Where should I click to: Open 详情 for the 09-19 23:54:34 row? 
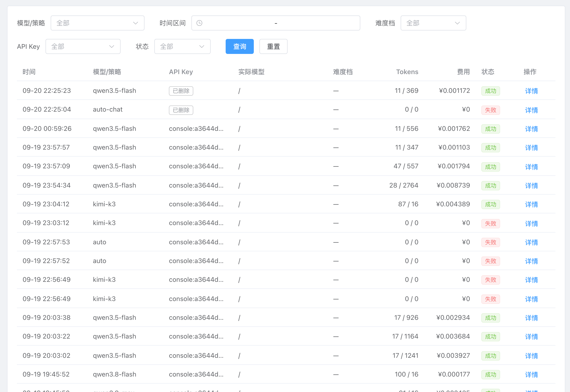[531, 185]
